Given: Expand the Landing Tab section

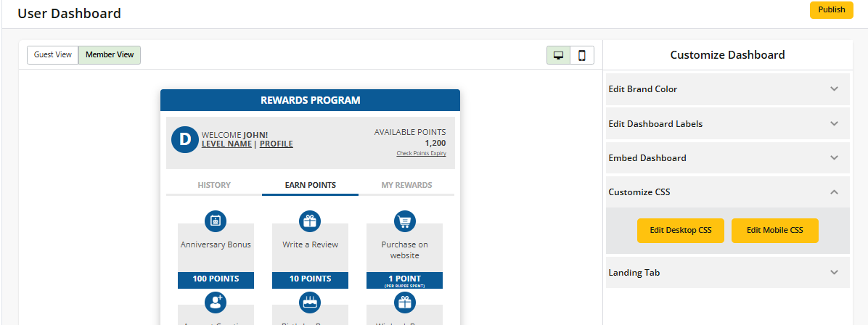Looking at the screenshot, I should (x=727, y=272).
